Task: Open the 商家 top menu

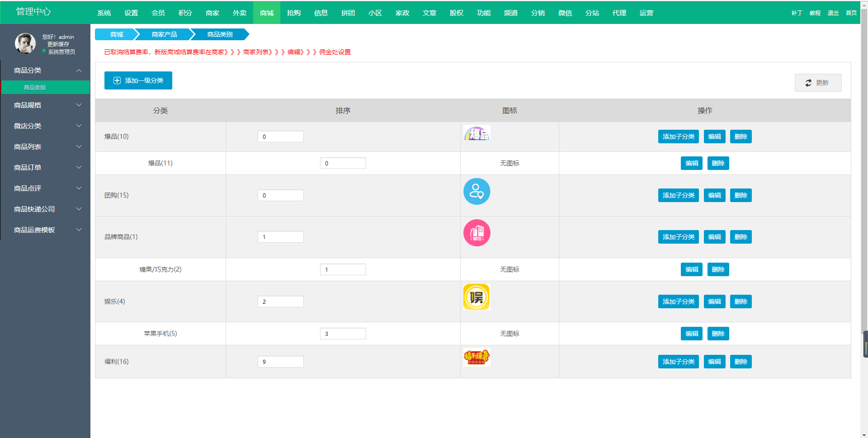Action: (x=212, y=13)
